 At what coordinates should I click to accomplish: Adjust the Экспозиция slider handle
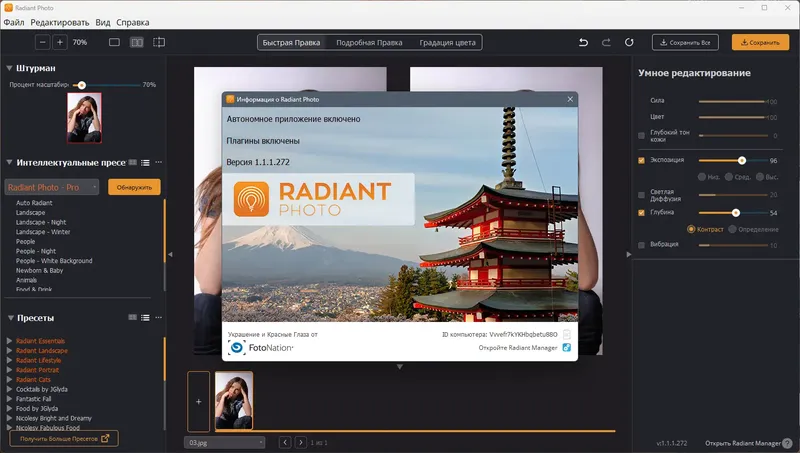tap(742, 160)
